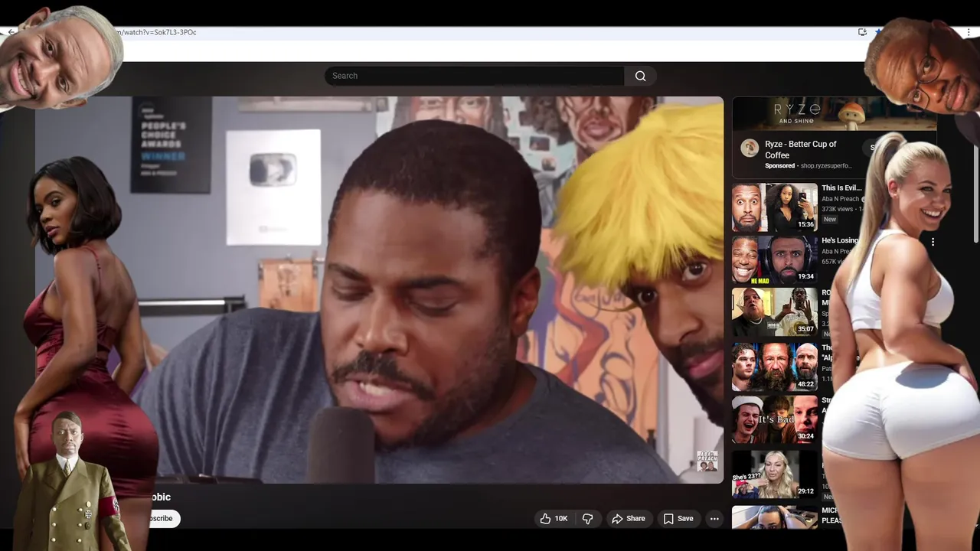The height and width of the screenshot is (551, 980).
Task: Open the Ryze And Shine ad banner
Action: coord(835,113)
